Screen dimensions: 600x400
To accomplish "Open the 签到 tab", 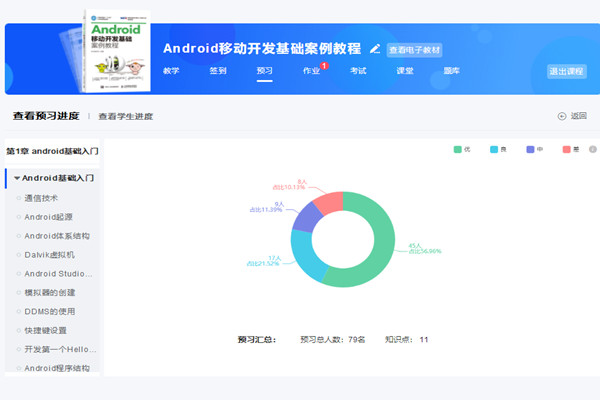I will [218, 71].
